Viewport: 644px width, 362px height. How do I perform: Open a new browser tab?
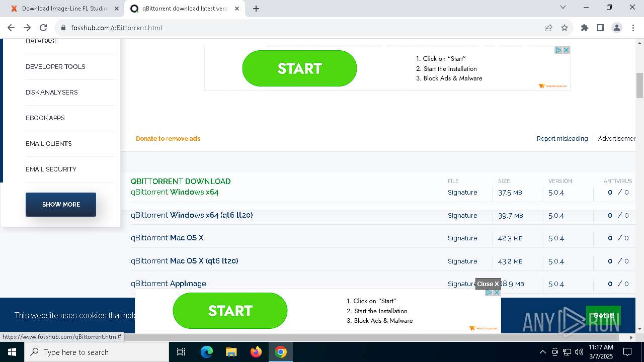(x=256, y=9)
